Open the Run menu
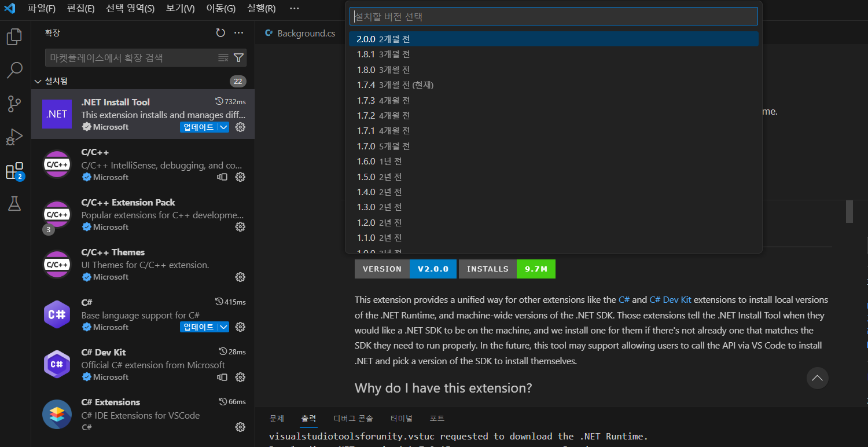The image size is (868, 447). 262,9
